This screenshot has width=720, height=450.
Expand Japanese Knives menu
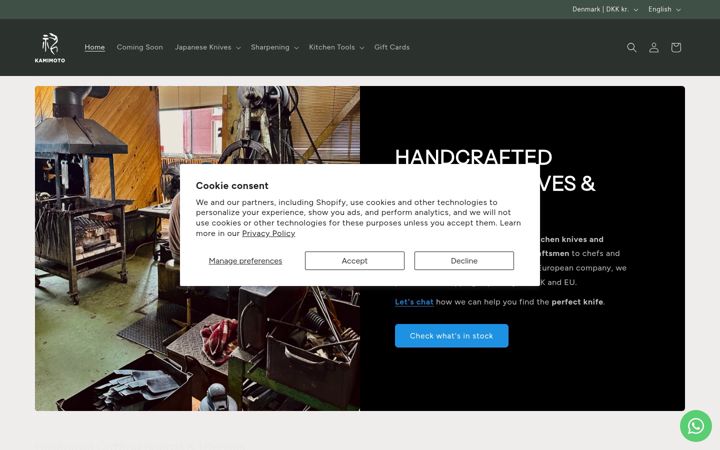pos(208,47)
